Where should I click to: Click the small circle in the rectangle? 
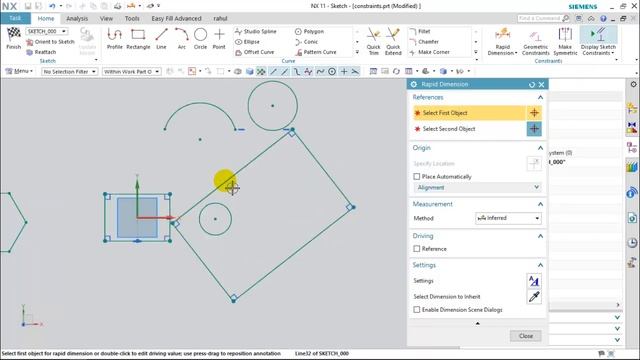(x=216, y=219)
